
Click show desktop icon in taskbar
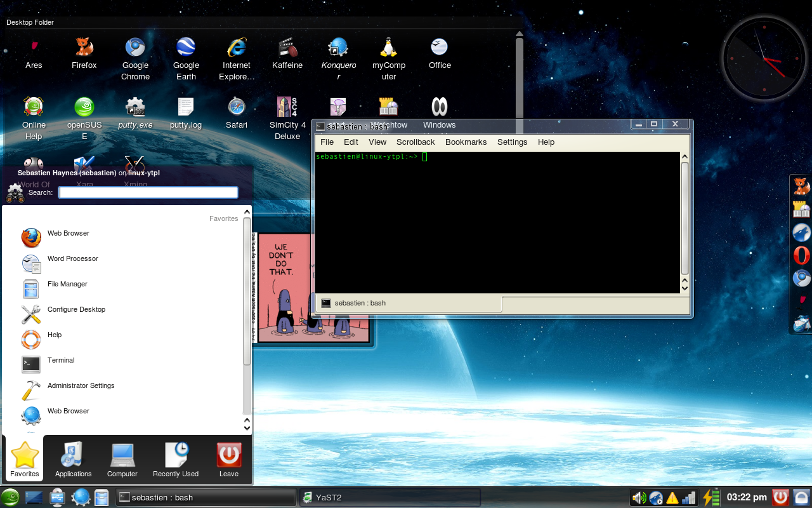pos(33,497)
